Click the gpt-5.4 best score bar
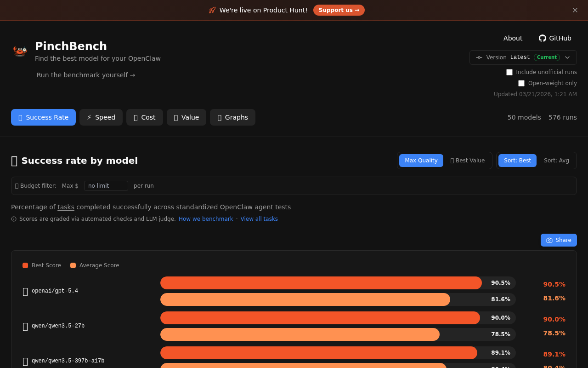The image size is (588, 368). pos(321,283)
